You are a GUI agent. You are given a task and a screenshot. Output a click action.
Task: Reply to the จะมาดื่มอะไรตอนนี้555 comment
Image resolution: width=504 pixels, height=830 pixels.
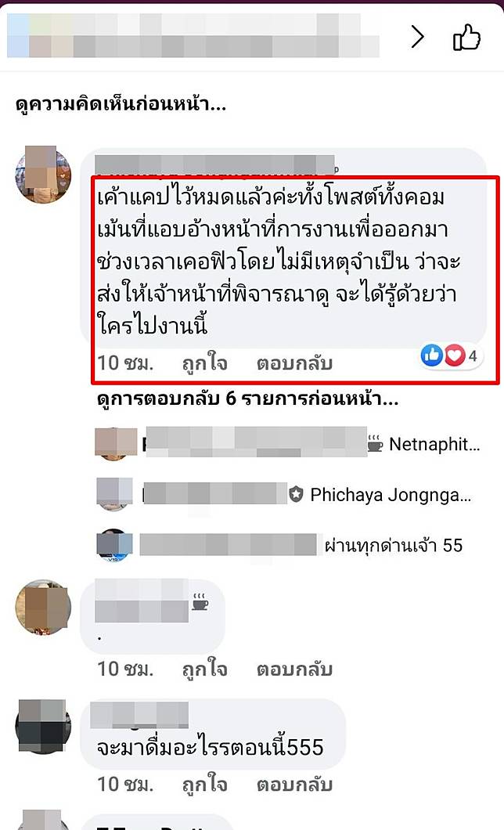point(294,784)
